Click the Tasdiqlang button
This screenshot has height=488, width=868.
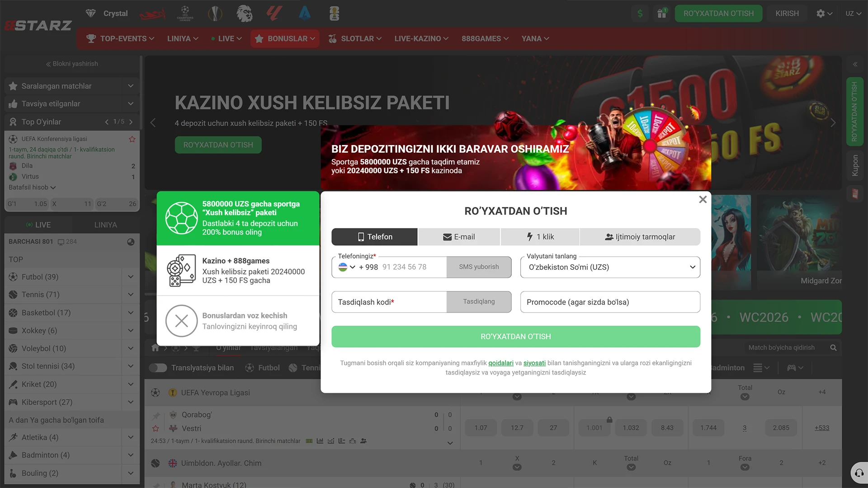tap(479, 302)
